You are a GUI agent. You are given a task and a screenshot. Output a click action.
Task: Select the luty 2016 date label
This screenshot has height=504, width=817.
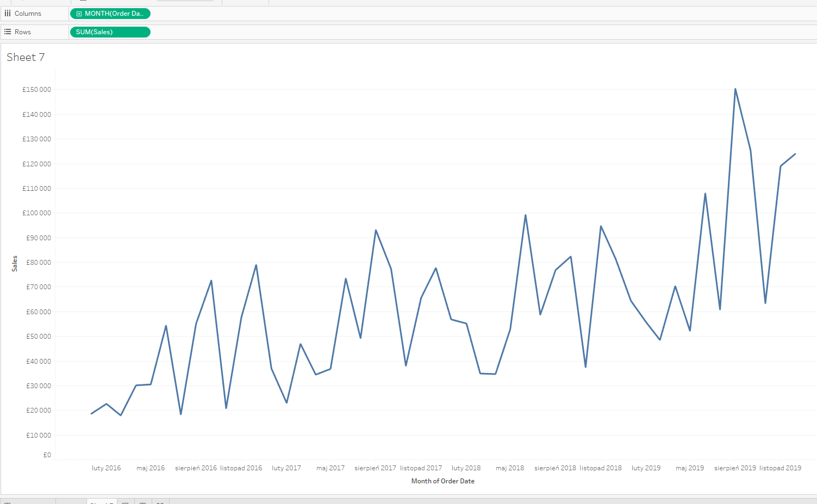(x=106, y=468)
